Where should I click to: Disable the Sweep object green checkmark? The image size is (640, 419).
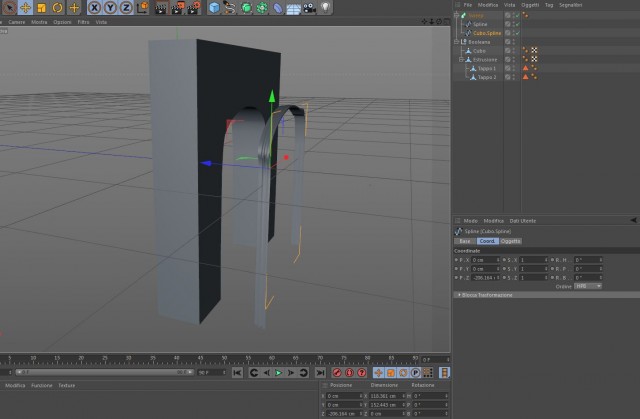pos(518,16)
